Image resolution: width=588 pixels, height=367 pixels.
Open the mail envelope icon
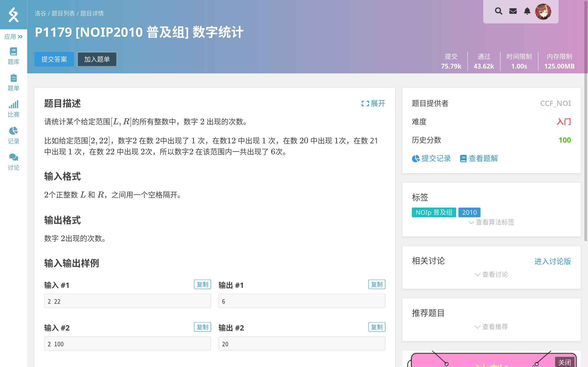[513, 11]
